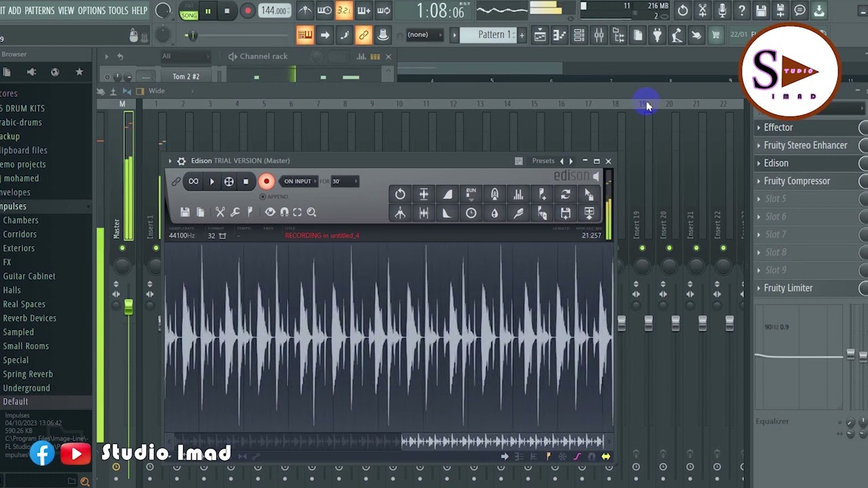Click Edison time stretch clock tool
This screenshot has height=488, width=868.
(x=471, y=213)
